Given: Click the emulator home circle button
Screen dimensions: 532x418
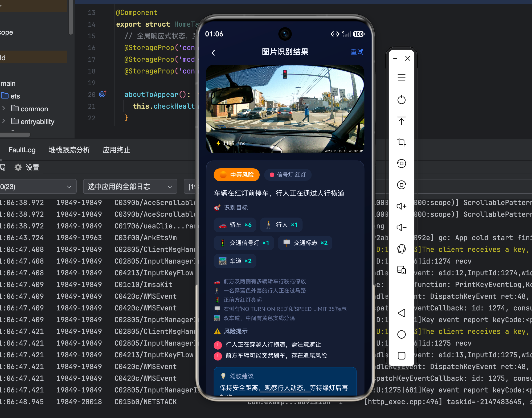Looking at the screenshot, I should [x=402, y=334].
